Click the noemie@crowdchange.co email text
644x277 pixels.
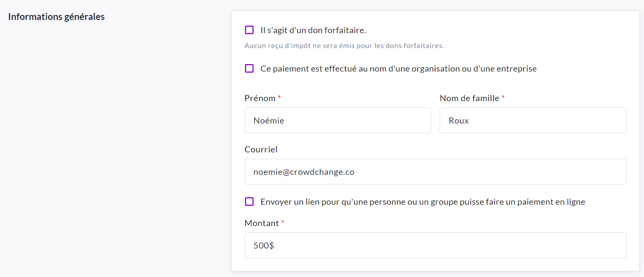(304, 172)
